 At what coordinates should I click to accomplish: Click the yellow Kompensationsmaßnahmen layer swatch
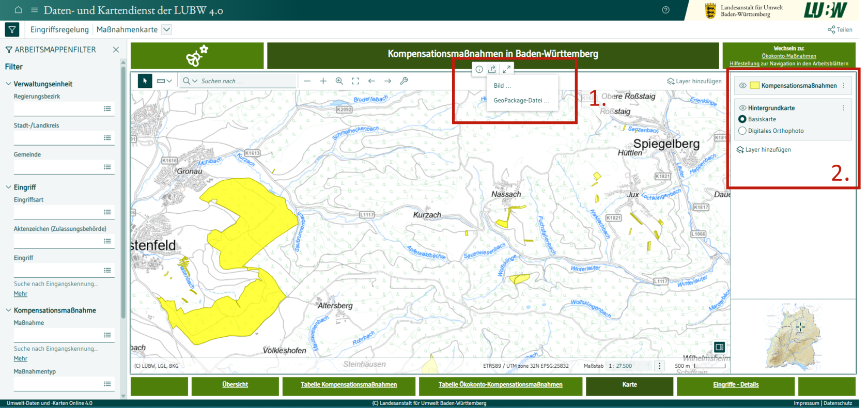755,86
